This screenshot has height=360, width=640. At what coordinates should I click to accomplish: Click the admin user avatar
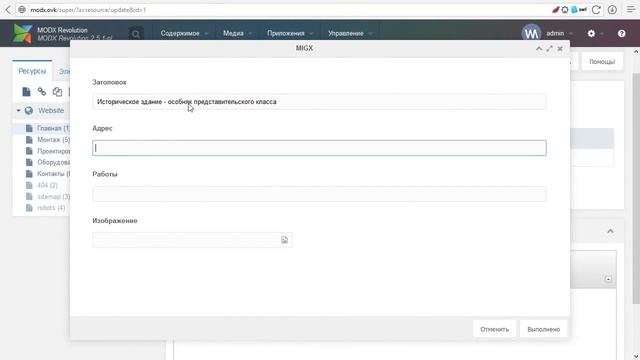pyautogui.click(x=531, y=33)
